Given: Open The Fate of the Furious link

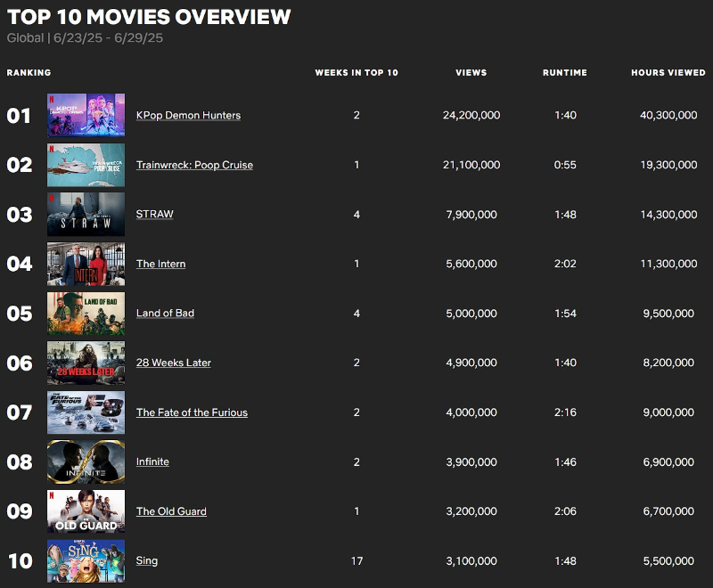Looking at the screenshot, I should (192, 412).
